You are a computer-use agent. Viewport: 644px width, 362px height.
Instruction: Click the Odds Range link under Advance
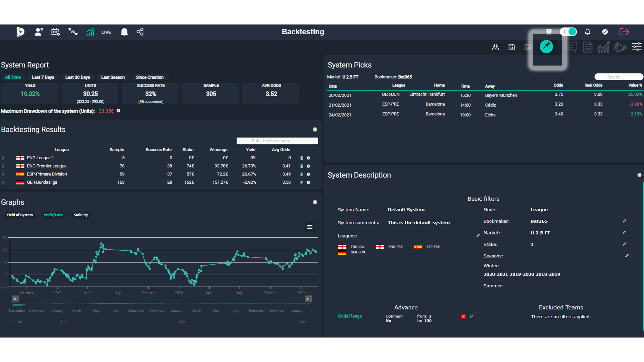[x=350, y=316]
